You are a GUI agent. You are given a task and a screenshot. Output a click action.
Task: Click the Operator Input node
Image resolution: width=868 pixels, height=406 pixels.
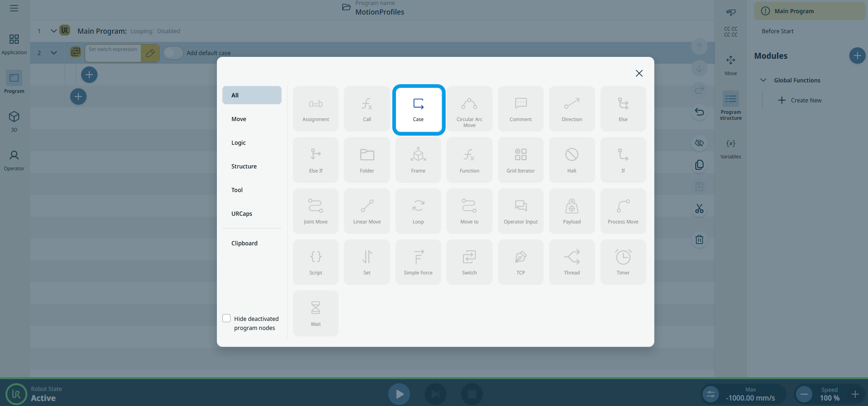tap(520, 211)
